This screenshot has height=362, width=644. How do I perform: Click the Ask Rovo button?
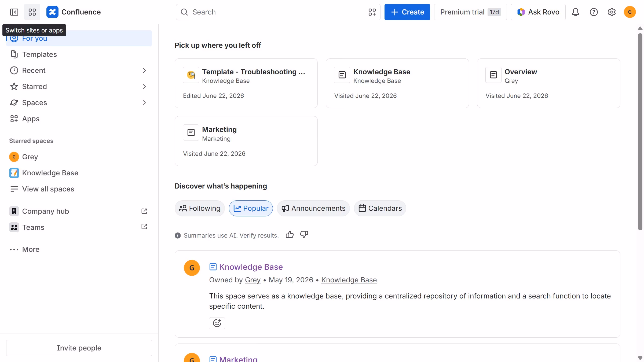[x=538, y=12]
